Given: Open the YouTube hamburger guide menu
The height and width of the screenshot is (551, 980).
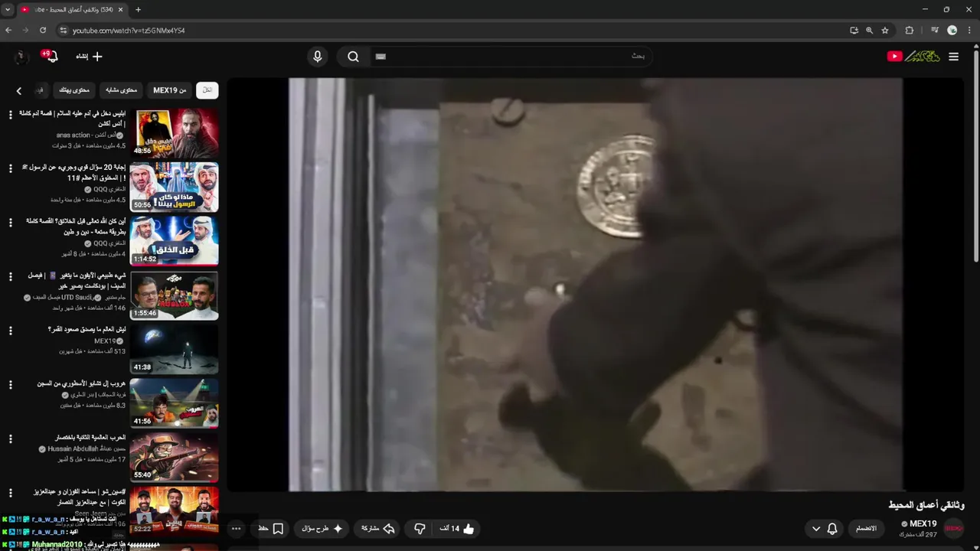Looking at the screenshot, I should (x=953, y=57).
